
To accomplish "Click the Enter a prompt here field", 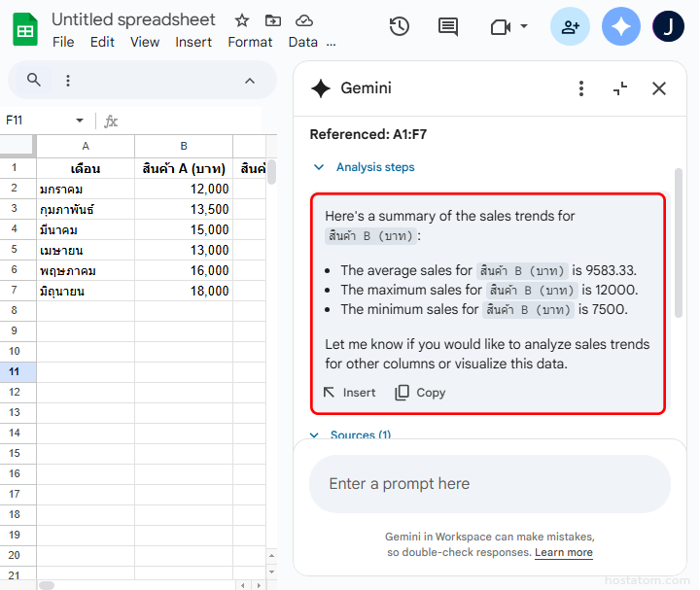I will pos(489,484).
